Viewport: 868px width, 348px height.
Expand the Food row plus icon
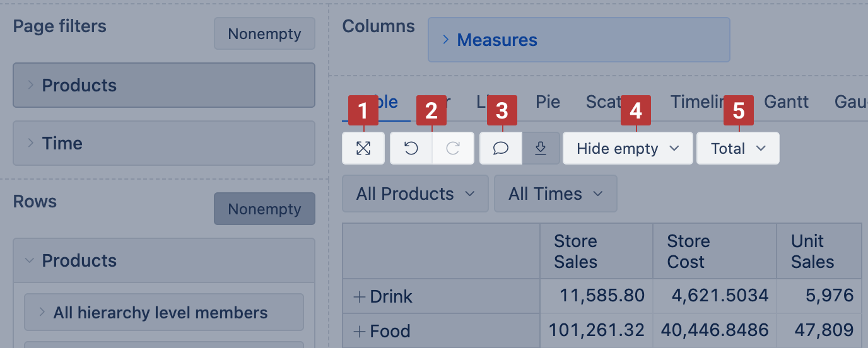pyautogui.click(x=360, y=331)
